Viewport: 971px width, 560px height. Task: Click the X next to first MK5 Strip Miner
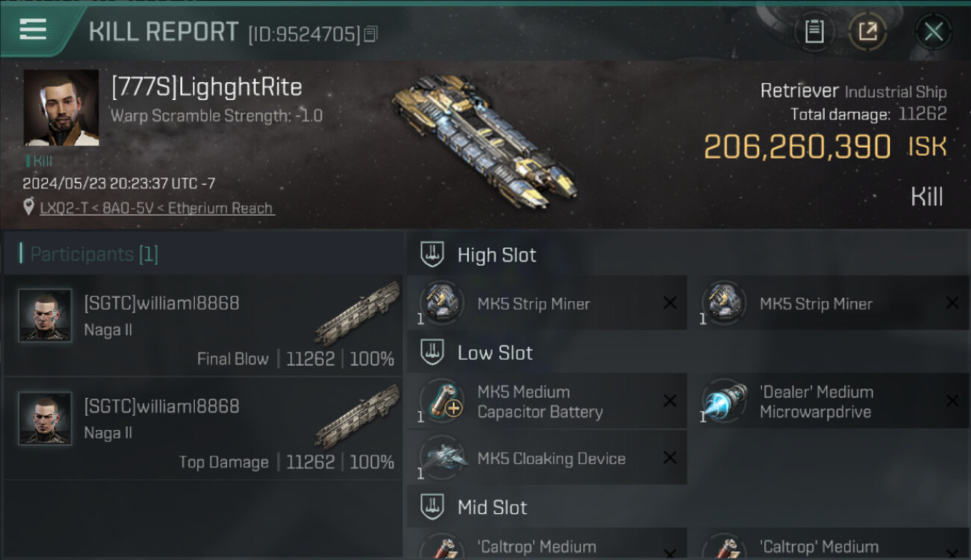pyautogui.click(x=670, y=303)
